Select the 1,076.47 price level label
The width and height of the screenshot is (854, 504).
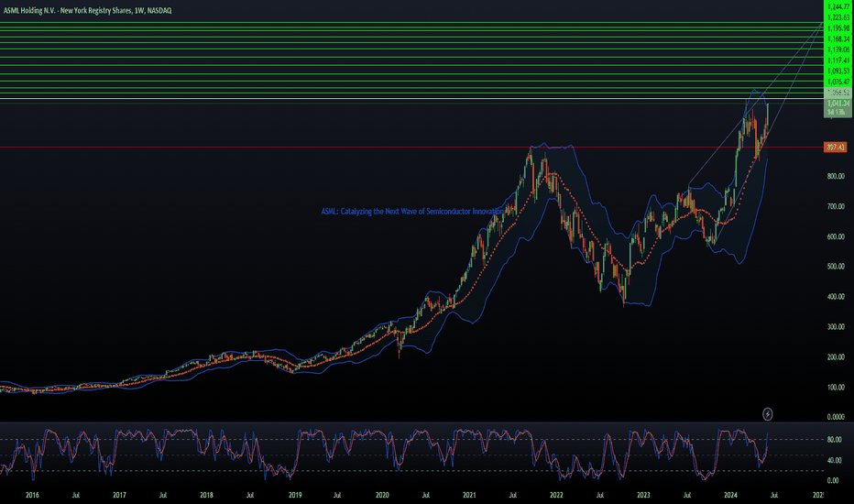tap(838, 82)
